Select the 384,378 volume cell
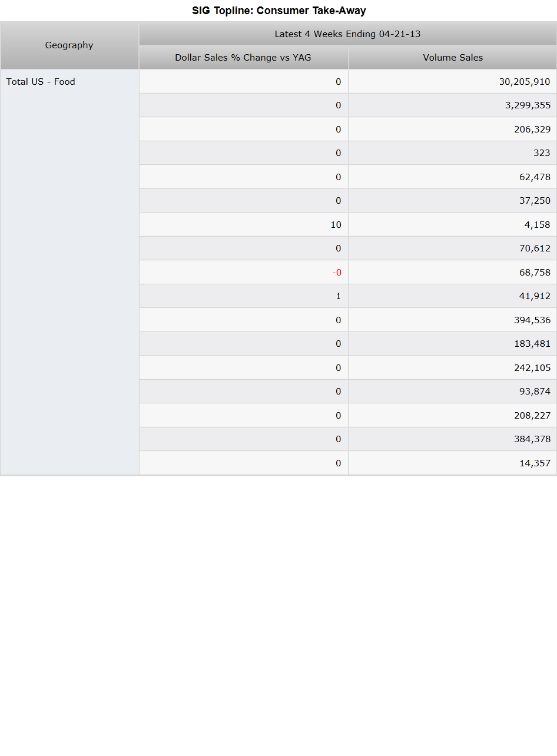 pos(453,439)
